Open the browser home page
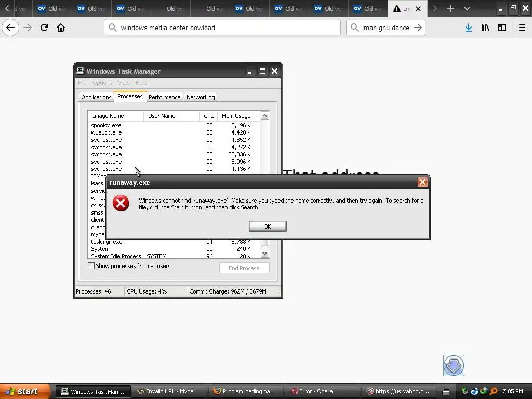The width and height of the screenshot is (532, 399). (61, 28)
